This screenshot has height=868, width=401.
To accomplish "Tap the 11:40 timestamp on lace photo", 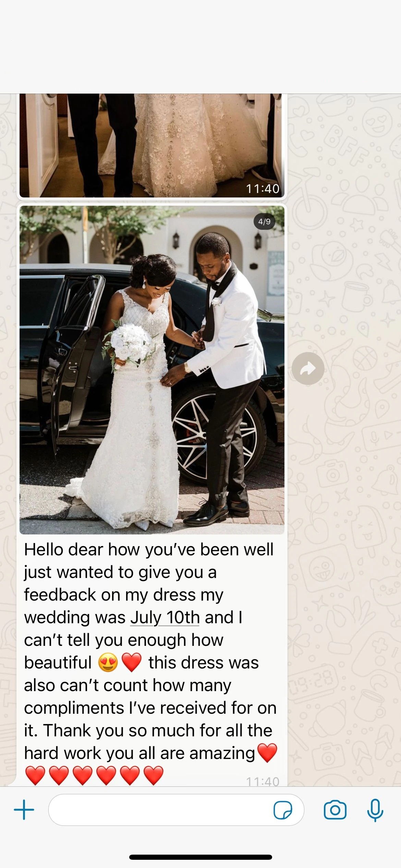I will (x=263, y=189).
